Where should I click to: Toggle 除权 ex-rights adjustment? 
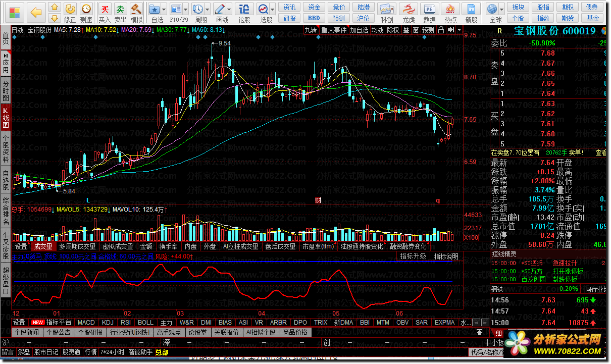[393, 30]
